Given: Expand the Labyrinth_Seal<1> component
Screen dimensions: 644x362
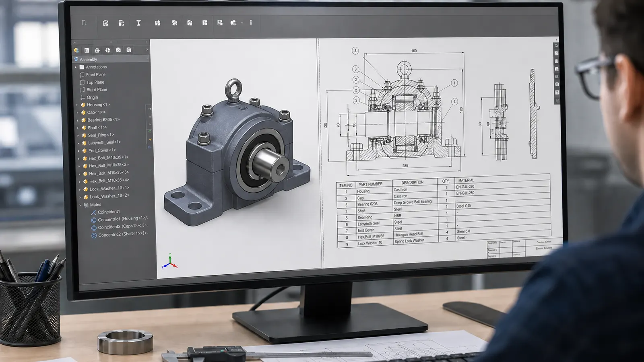Looking at the screenshot, I should (78, 143).
